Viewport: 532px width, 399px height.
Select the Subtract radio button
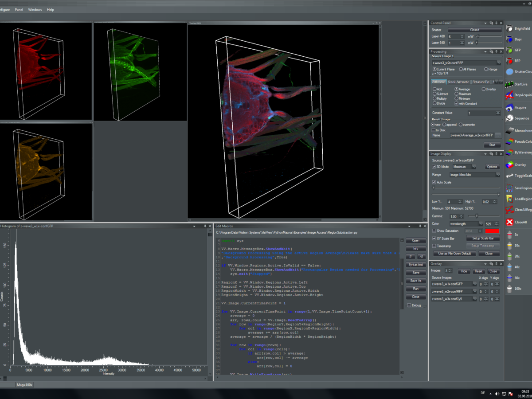tap(434, 94)
